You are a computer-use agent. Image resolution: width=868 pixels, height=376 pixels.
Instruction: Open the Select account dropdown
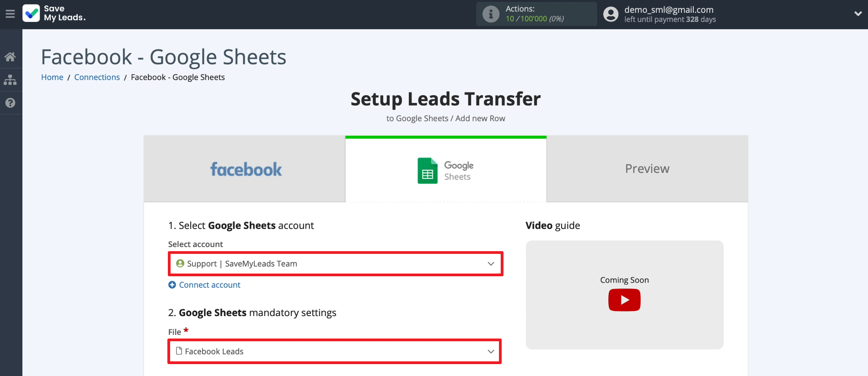tap(336, 263)
